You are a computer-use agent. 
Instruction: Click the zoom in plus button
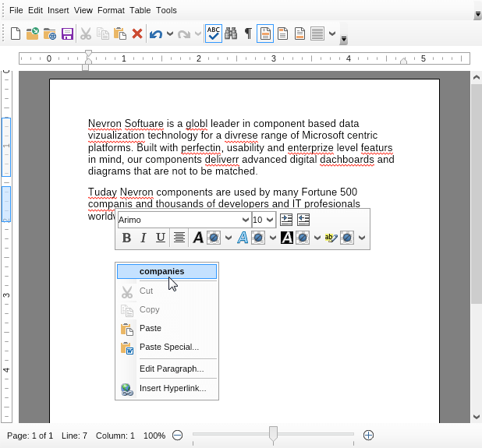click(369, 435)
